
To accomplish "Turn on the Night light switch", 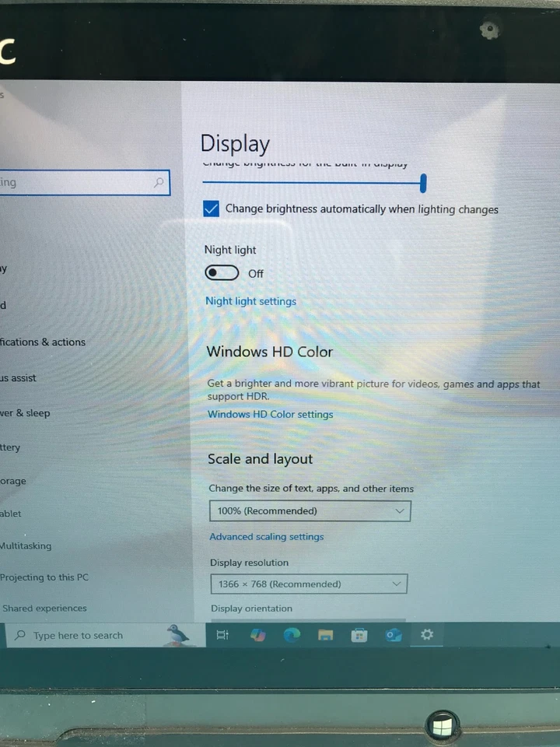I will 222,273.
